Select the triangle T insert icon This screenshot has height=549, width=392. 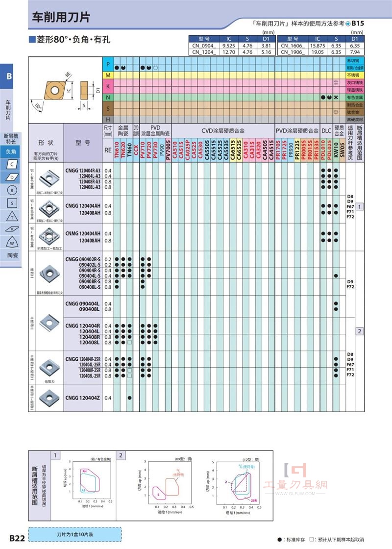[x=12, y=216]
